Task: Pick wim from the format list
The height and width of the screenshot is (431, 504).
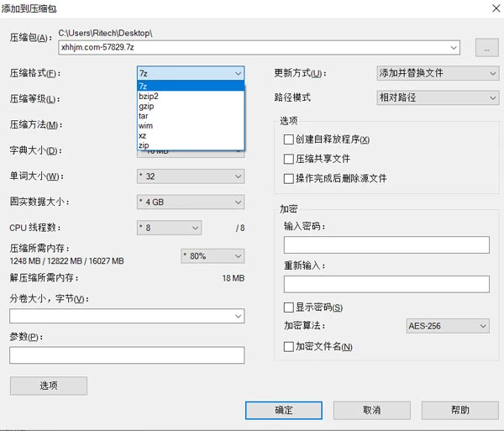Action: click(191, 126)
